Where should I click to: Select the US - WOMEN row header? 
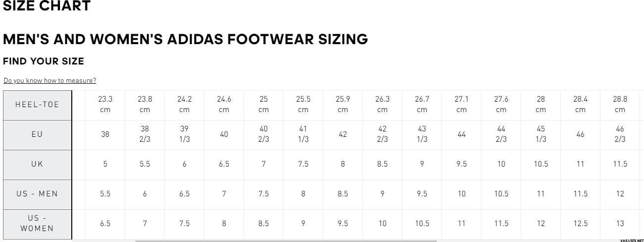(x=37, y=224)
